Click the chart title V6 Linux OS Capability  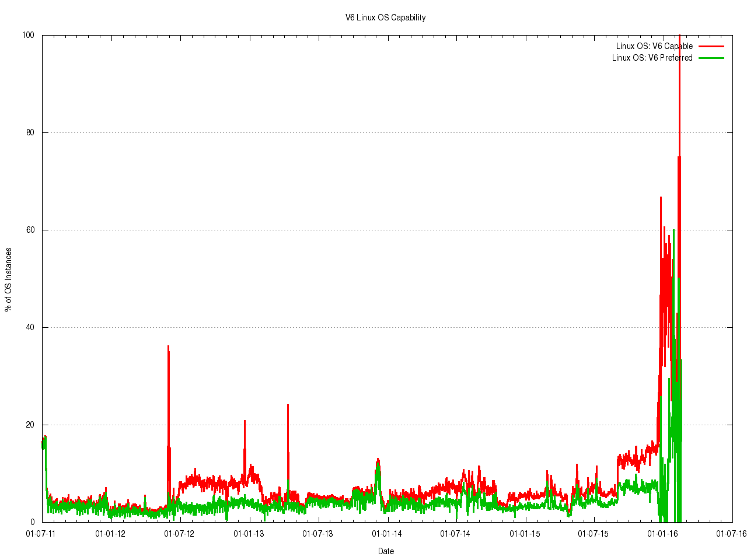coord(385,17)
